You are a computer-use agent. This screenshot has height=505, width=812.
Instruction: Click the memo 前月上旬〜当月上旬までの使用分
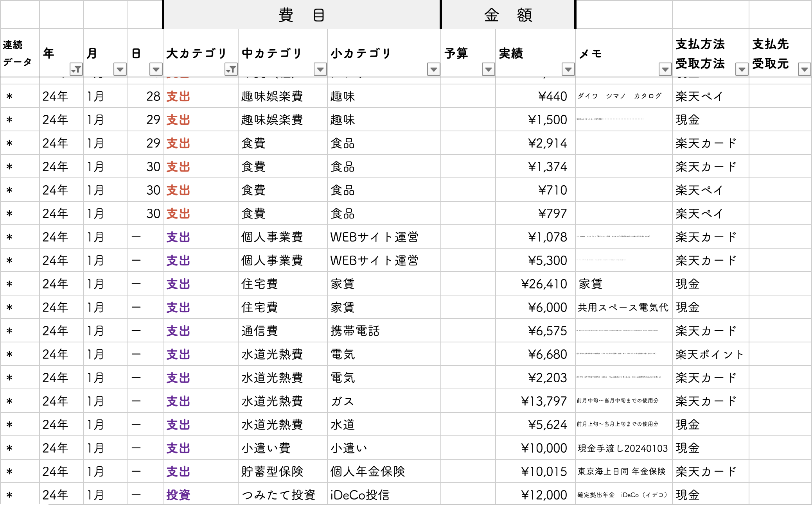pos(618,424)
